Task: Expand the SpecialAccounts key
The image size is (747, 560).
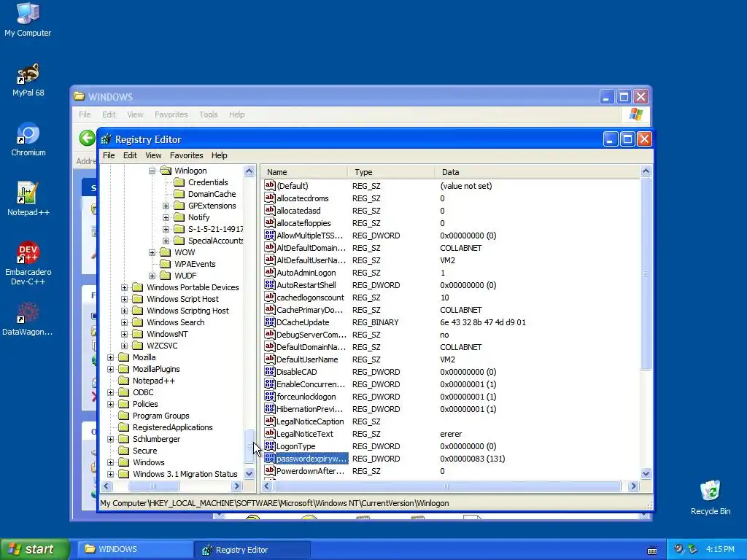Action: (166, 241)
